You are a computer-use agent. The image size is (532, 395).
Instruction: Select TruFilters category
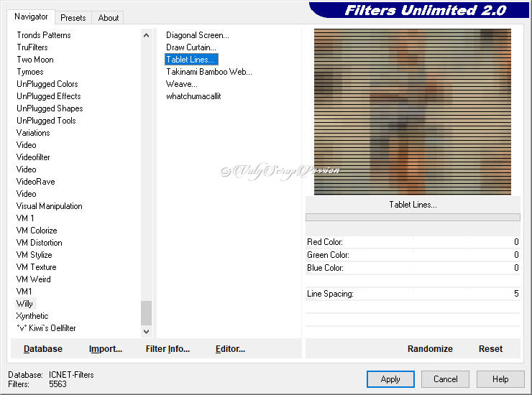tap(32, 47)
